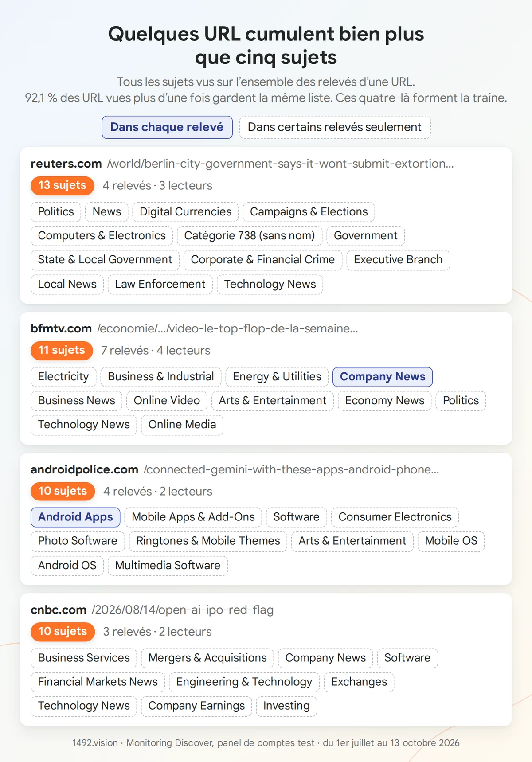The width and height of the screenshot is (532, 762).
Task: Select the "Engineering & Technology" chip
Action: coord(244,682)
